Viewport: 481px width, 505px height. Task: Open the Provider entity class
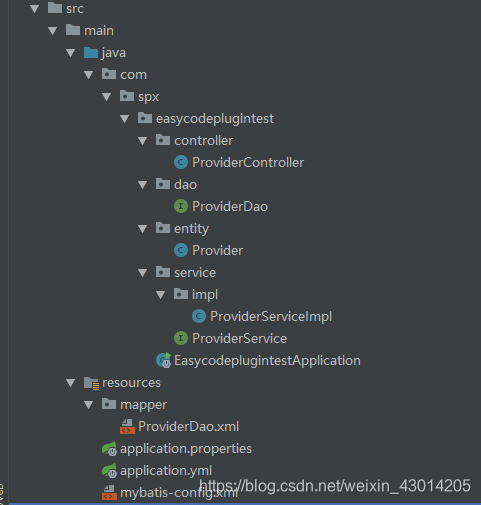tap(217, 251)
